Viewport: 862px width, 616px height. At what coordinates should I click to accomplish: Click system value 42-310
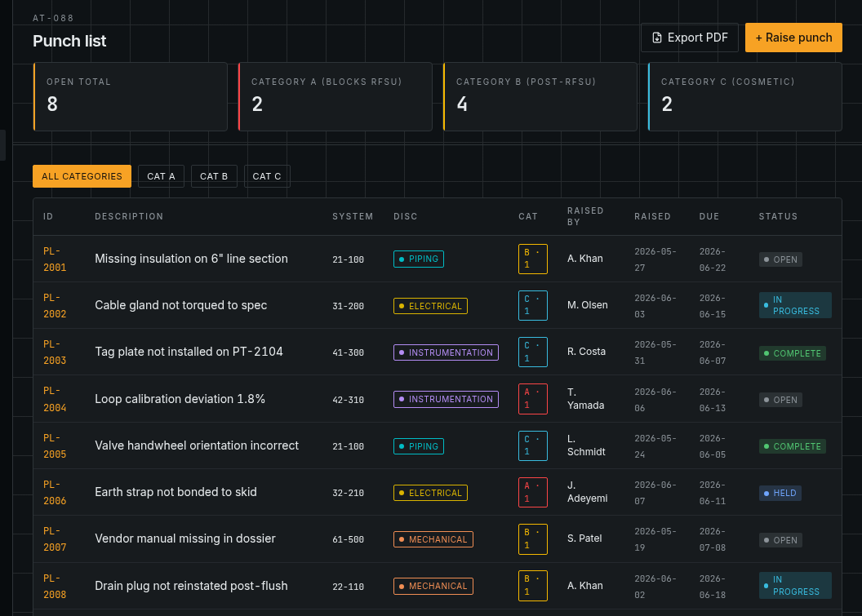click(348, 400)
